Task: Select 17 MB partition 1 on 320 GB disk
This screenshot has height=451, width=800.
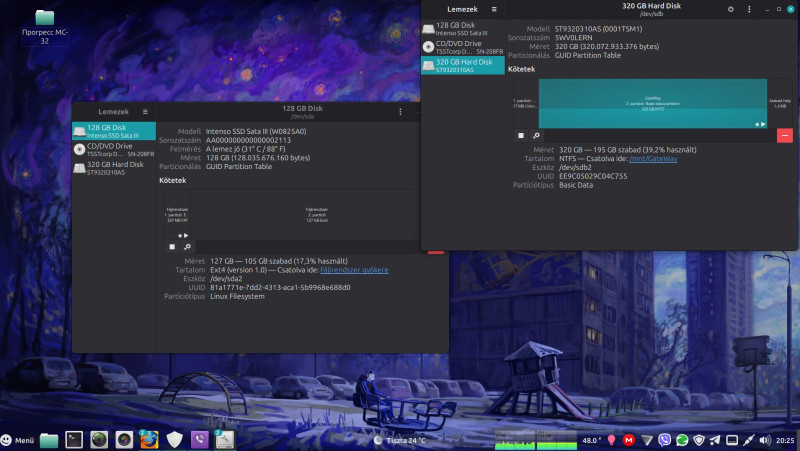Action: [x=526, y=104]
